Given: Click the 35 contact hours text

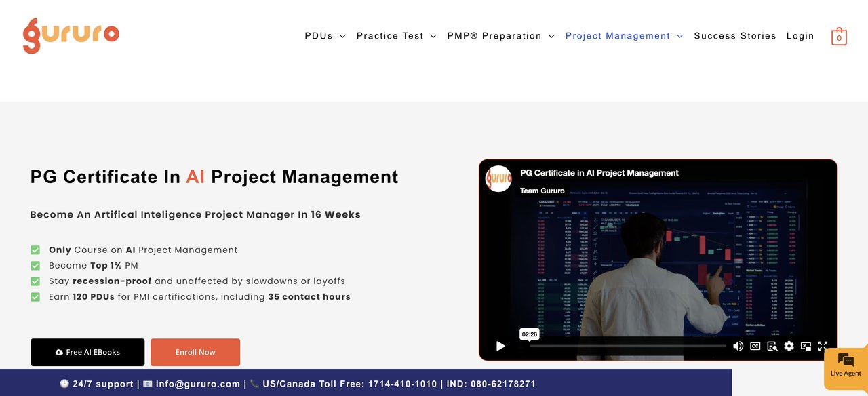Looking at the screenshot, I should (x=309, y=296).
